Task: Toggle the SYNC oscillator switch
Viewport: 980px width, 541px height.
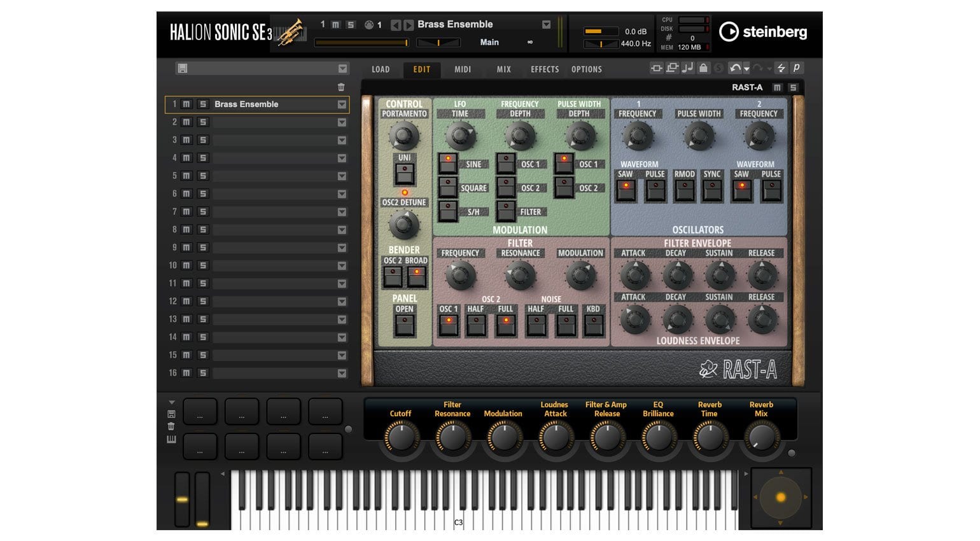Action: (x=712, y=190)
